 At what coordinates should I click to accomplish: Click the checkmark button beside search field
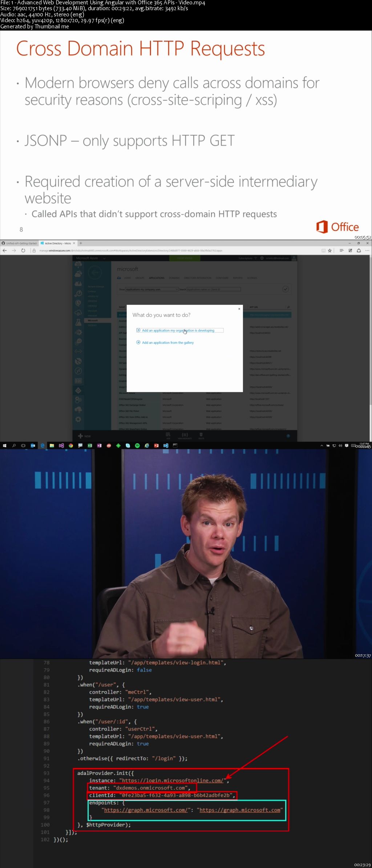tap(286, 289)
